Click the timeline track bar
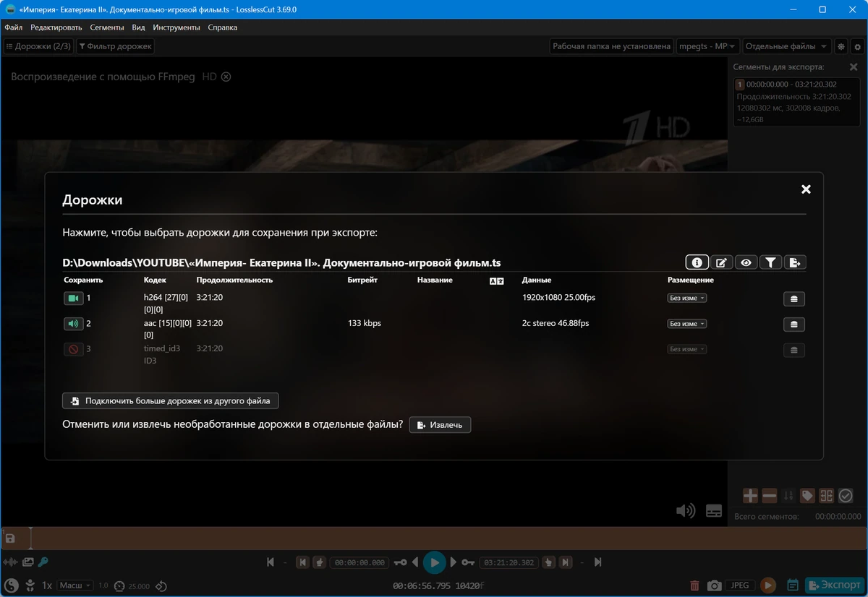Screen dimensions: 868x597 click(x=434, y=538)
